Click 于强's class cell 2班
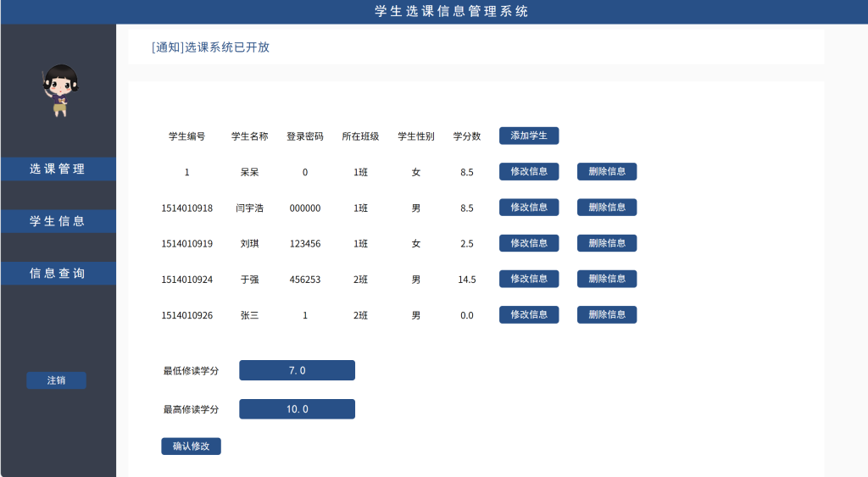This screenshot has width=868, height=477. click(360, 280)
